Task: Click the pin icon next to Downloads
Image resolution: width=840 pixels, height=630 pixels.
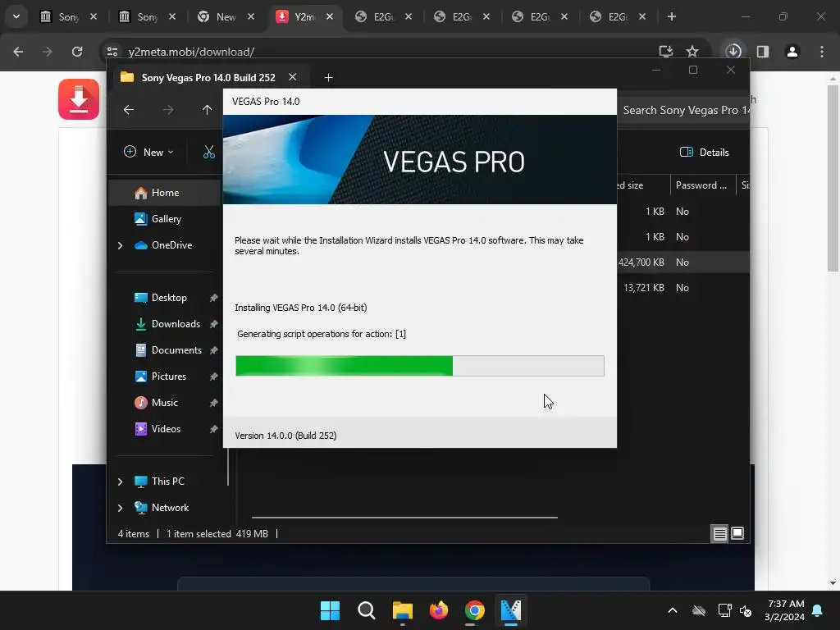Action: point(214,324)
